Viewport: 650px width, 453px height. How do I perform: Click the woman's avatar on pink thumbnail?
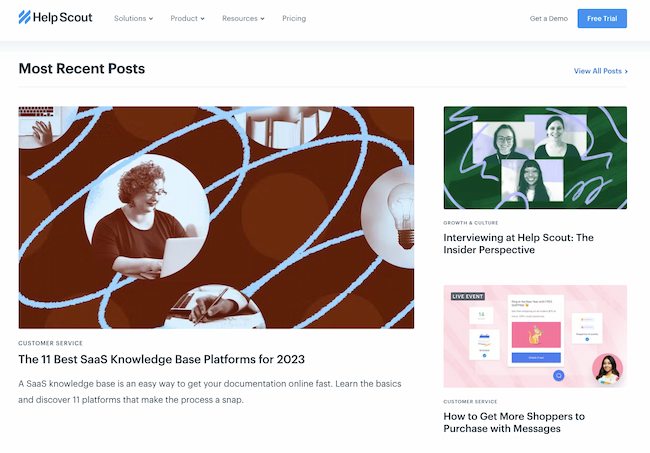(x=607, y=368)
